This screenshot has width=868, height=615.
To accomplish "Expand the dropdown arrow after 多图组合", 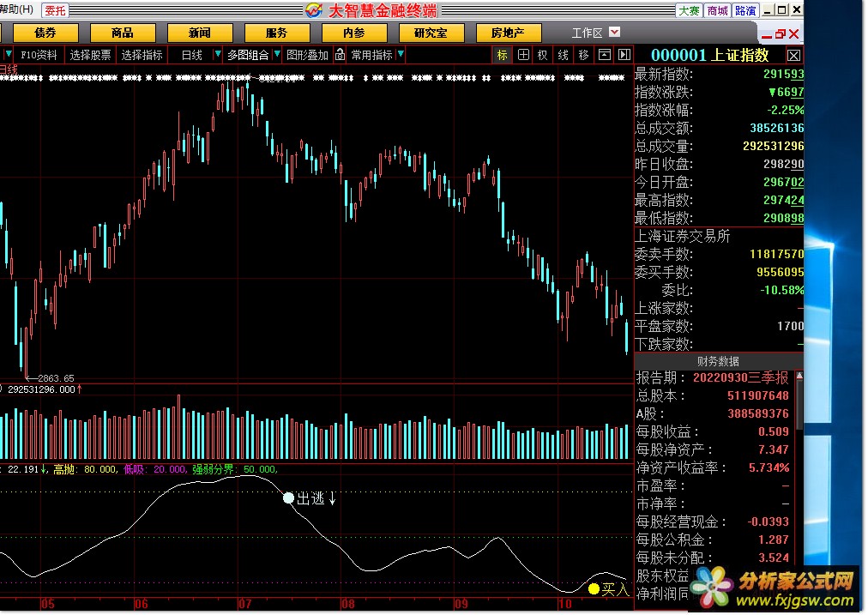I will tap(277, 54).
